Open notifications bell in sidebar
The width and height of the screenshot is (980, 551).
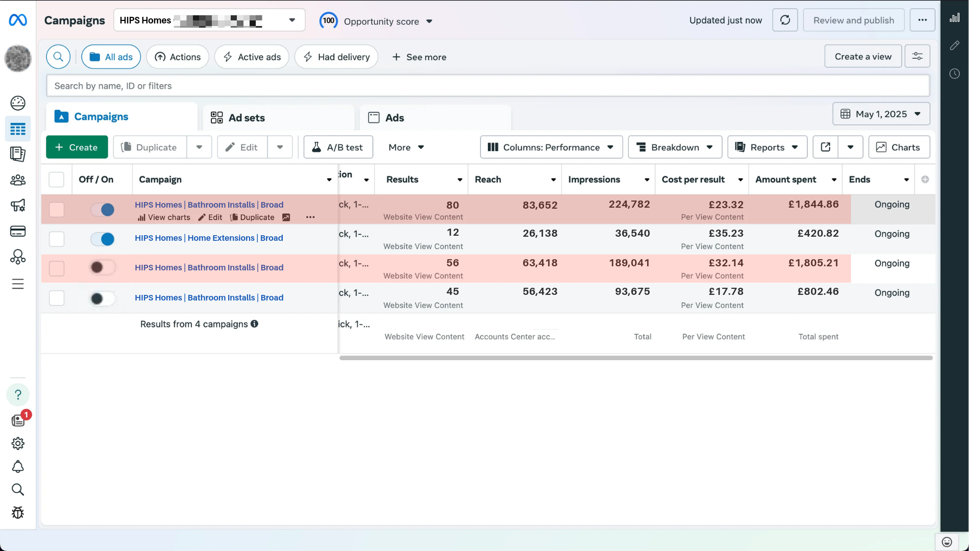click(18, 467)
